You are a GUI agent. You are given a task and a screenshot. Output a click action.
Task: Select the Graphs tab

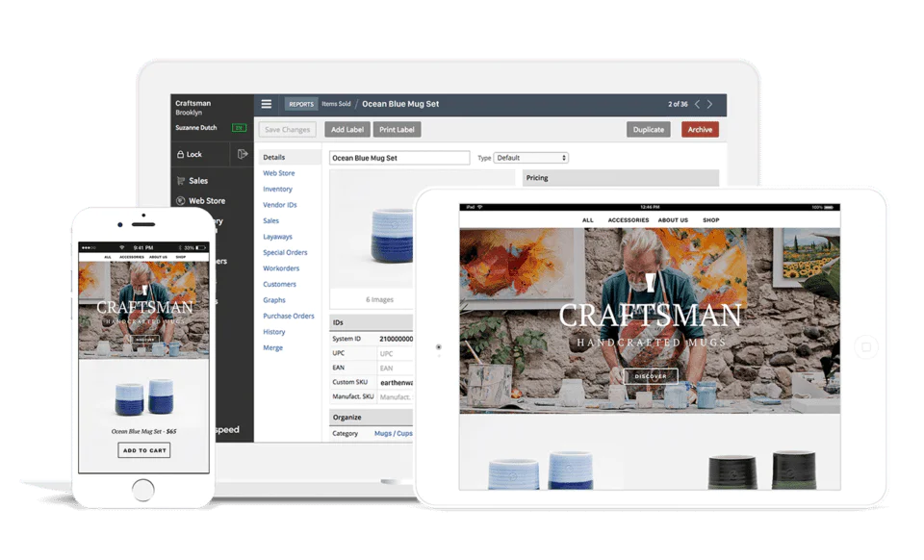click(274, 300)
